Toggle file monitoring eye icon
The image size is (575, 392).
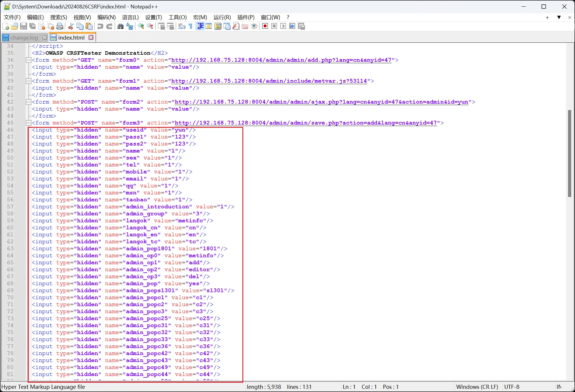254,26
